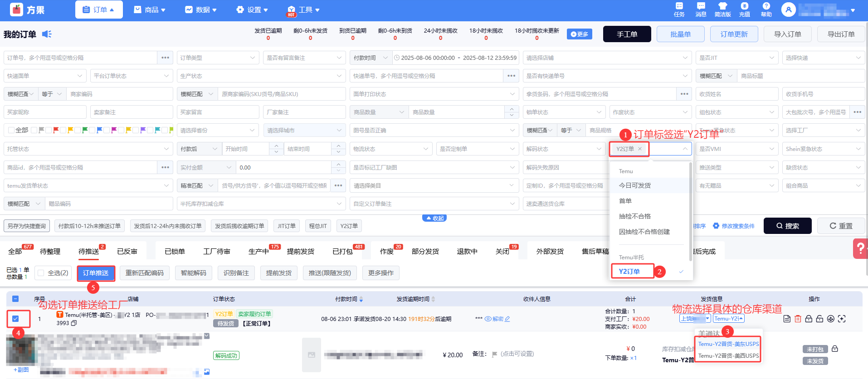This screenshot has width=868, height=379.
Task: Select the red flag color marker
Action: (x=56, y=130)
